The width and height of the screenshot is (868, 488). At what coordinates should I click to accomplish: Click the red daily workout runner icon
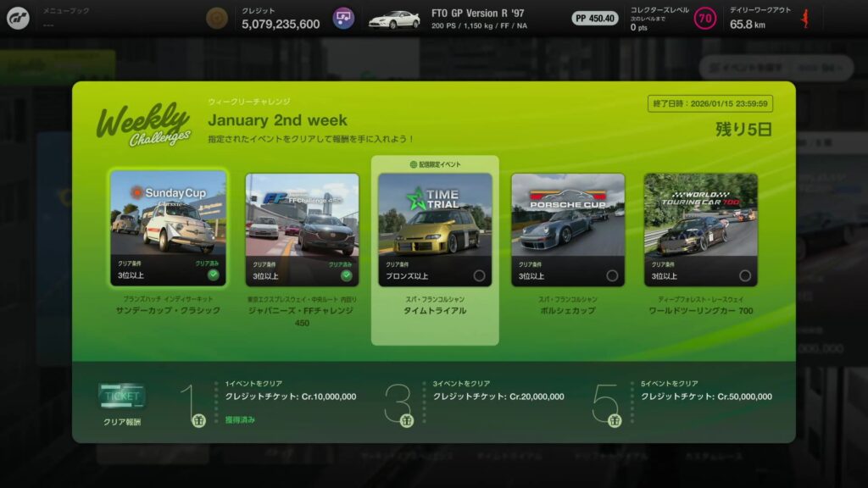coord(804,18)
